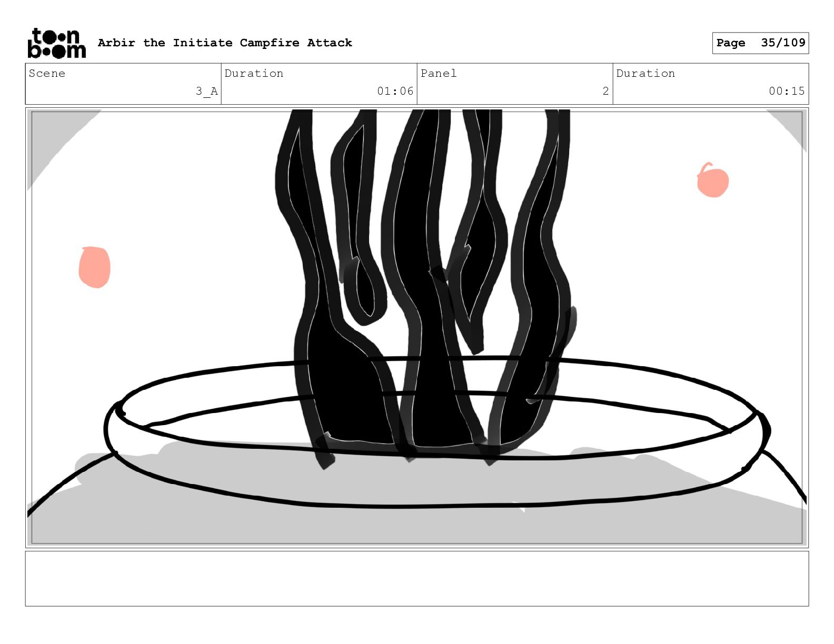Viewport: 834px width, 644px height.
Task: Select the scene duration '01:06'
Action: [395, 91]
